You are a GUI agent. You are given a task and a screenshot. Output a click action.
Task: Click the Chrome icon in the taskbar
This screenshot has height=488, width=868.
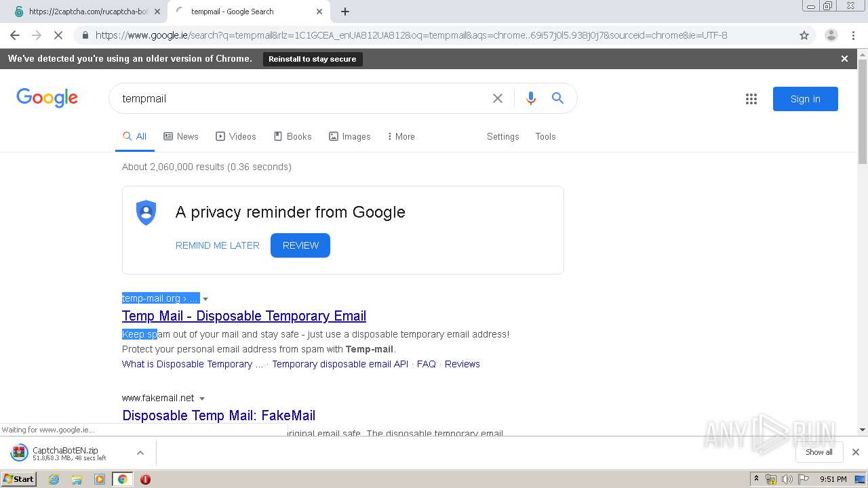[x=122, y=479]
